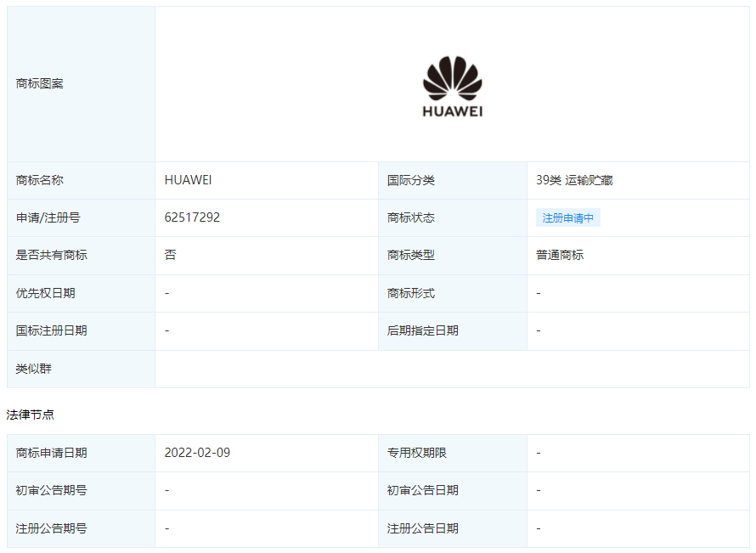Select the application date 2022-02-09
Image resolution: width=756 pixels, height=553 pixels.
coord(197,453)
